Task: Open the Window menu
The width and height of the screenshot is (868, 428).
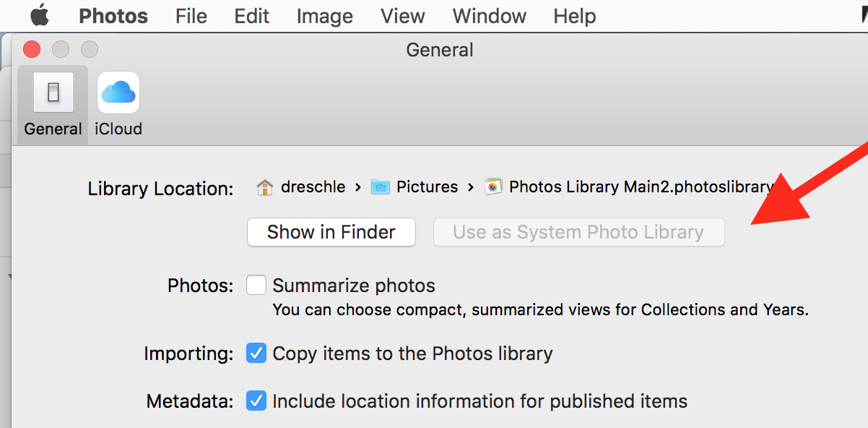Action: [490, 15]
